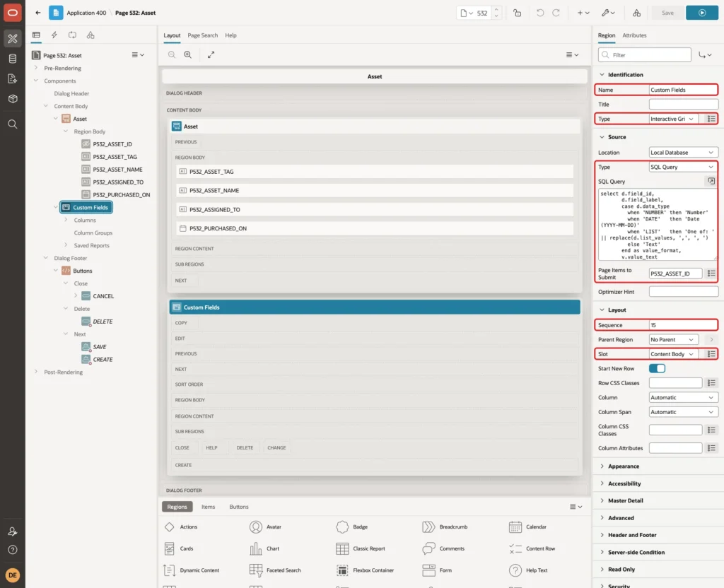724x588 pixels.
Task: Open the Oracle logo home button
Action: 13,13
